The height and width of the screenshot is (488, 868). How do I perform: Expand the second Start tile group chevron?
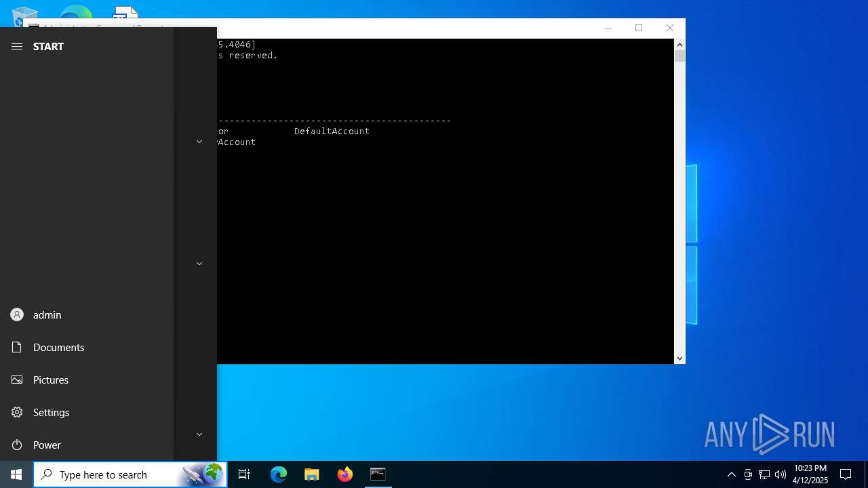(x=199, y=264)
